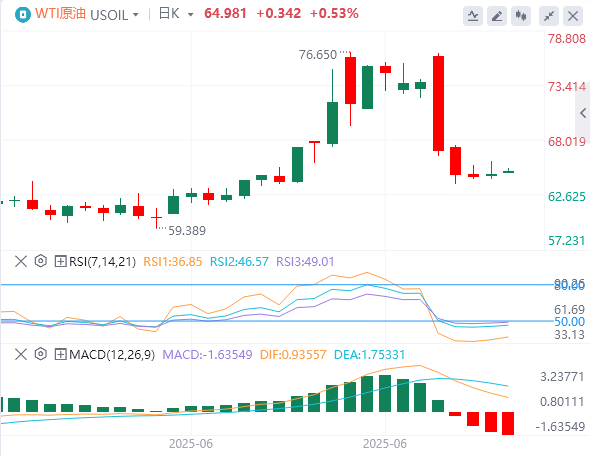Remove the RSI indicator panel

(x=21, y=261)
